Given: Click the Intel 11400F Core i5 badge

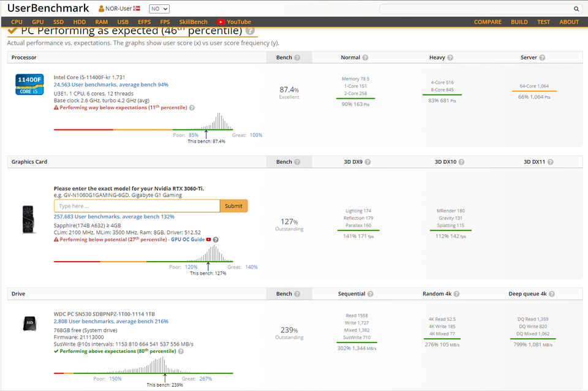Looking at the screenshot, I should pyautogui.click(x=29, y=85).
